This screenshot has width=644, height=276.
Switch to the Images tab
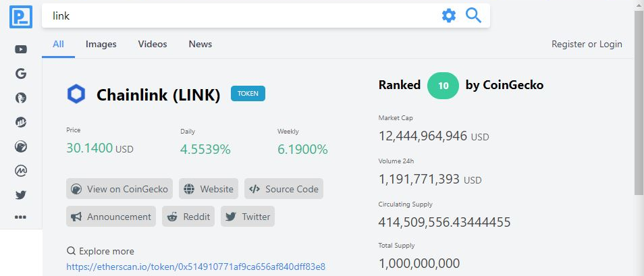click(x=101, y=44)
